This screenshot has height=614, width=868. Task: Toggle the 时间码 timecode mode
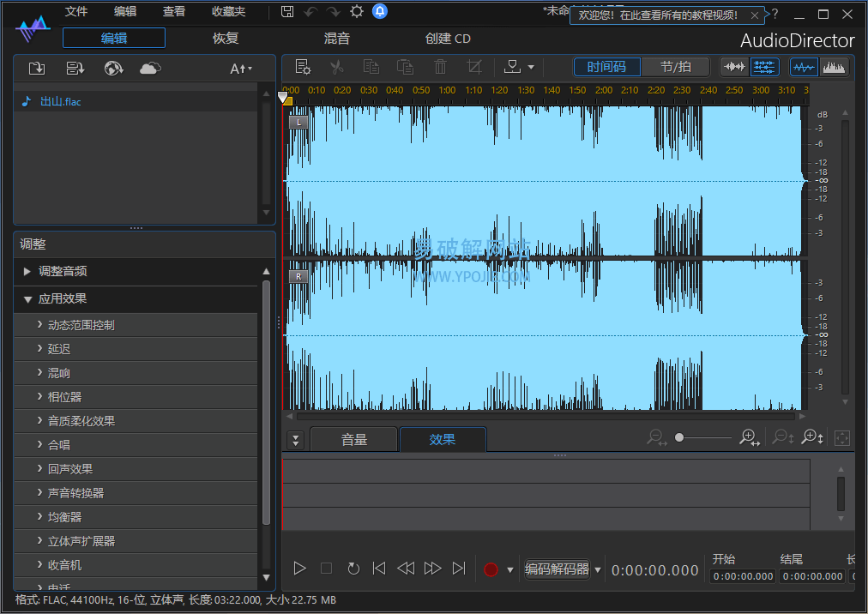point(606,67)
